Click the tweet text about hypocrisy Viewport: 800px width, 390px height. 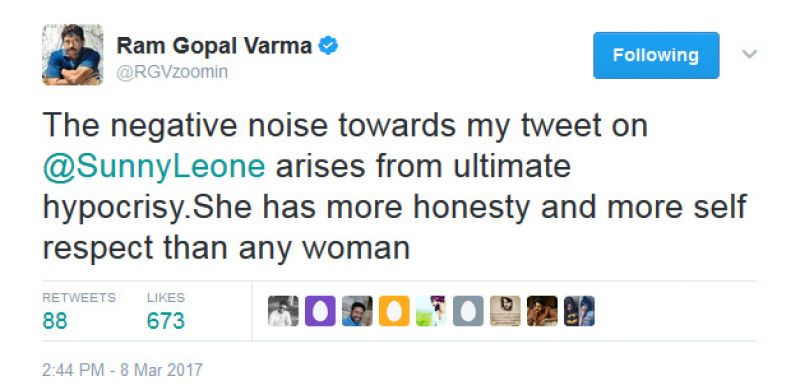pos(395,187)
